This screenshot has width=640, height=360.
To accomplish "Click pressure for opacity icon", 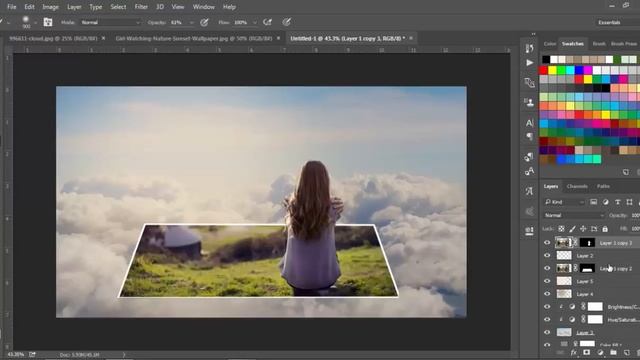I will [204, 22].
